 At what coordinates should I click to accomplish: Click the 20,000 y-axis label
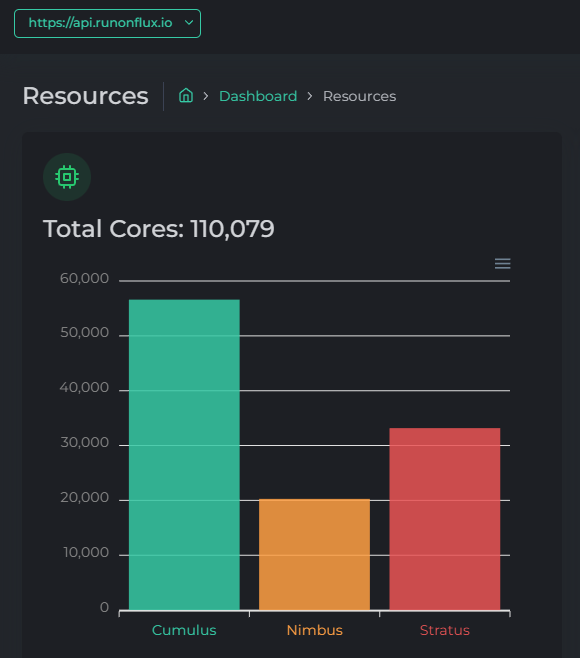point(84,497)
